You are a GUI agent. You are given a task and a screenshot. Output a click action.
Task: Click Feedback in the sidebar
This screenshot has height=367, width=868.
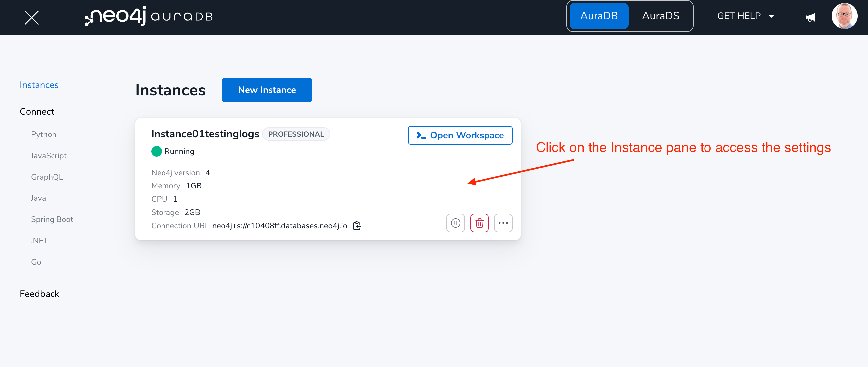39,294
